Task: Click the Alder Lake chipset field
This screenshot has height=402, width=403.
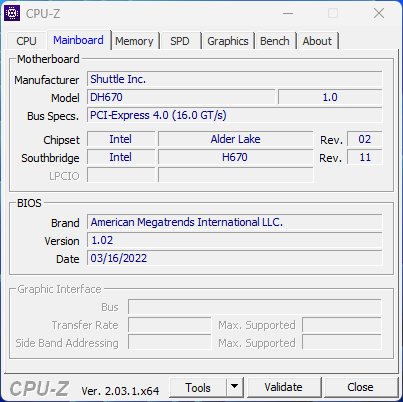Action: pos(236,139)
